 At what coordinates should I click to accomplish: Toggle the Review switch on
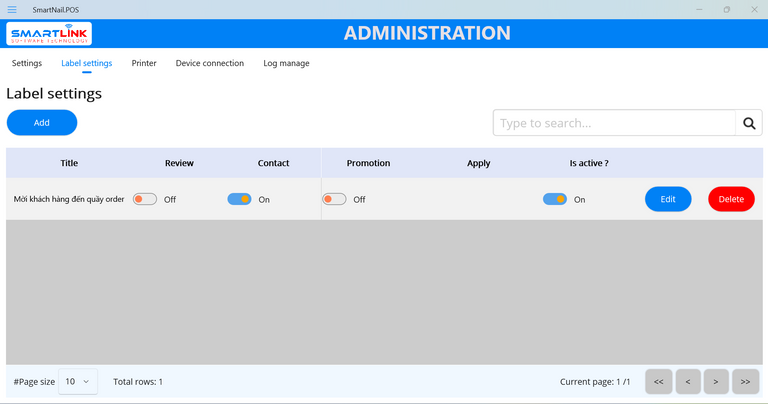tap(145, 199)
